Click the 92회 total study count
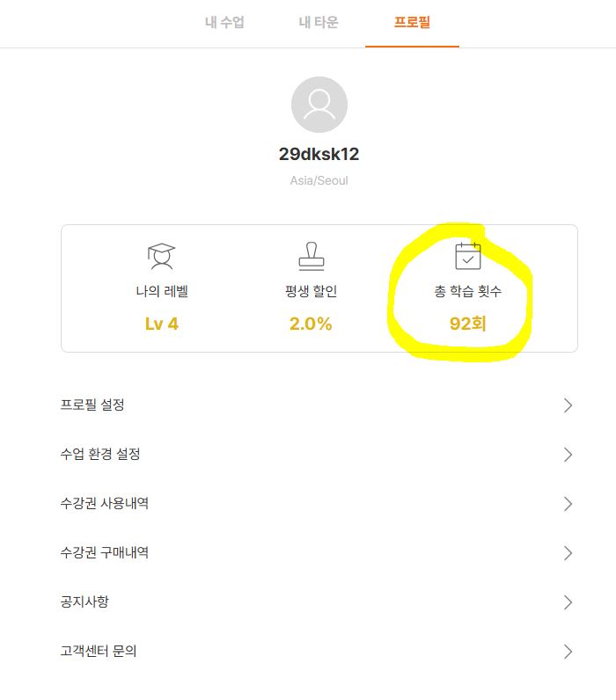Viewport: 616px width, 700px height. point(467,324)
